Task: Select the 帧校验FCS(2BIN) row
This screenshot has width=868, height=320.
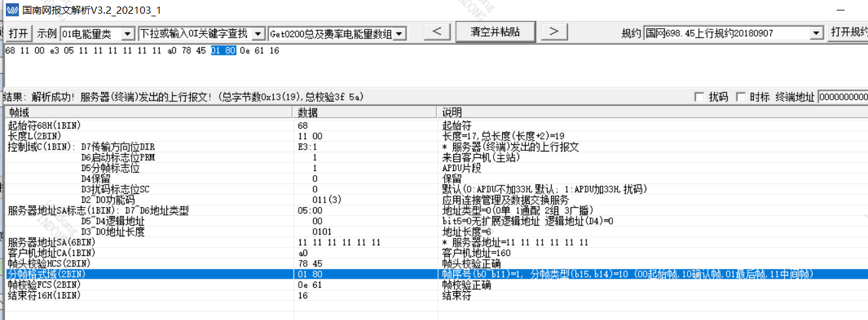Action: [435, 285]
